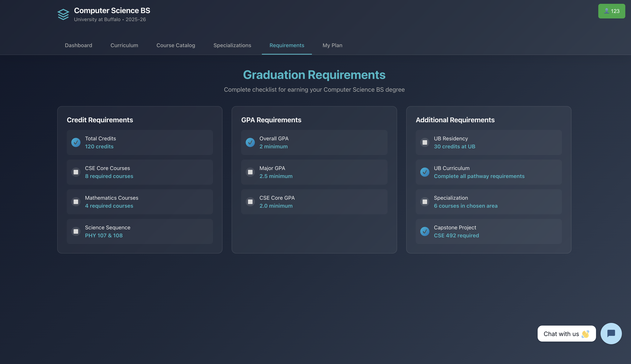Check the Major GPA requirement box
631x364 pixels.
click(250, 172)
